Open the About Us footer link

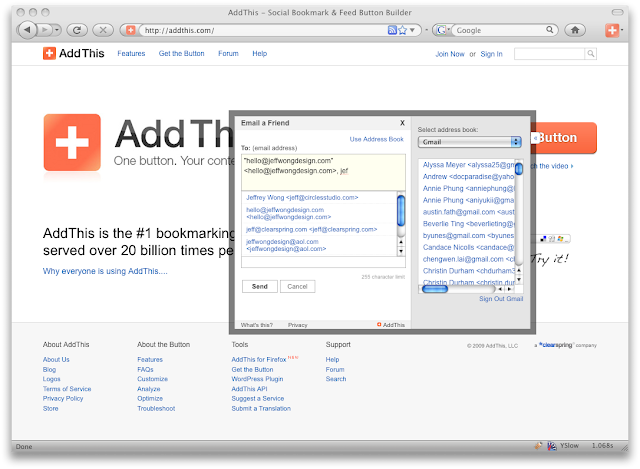coord(56,360)
